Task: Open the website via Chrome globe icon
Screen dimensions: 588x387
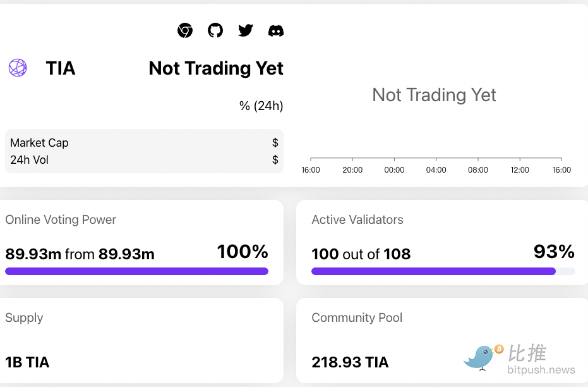Action: click(x=185, y=30)
